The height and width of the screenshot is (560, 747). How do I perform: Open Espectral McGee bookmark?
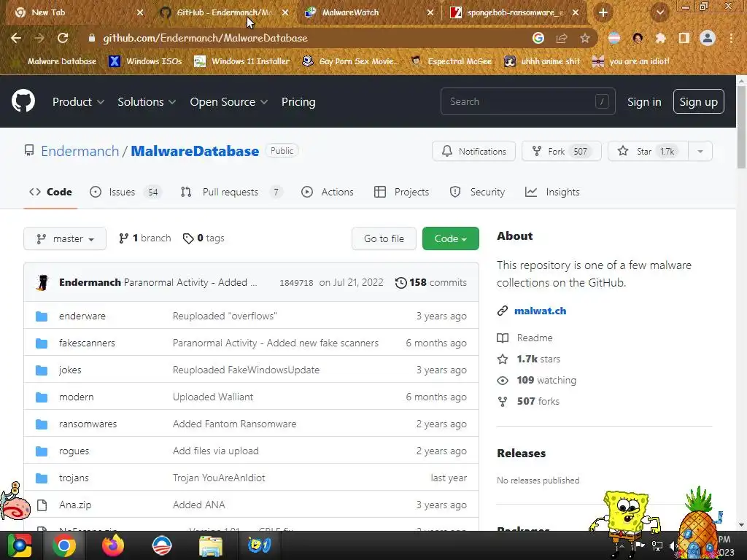[x=451, y=61]
